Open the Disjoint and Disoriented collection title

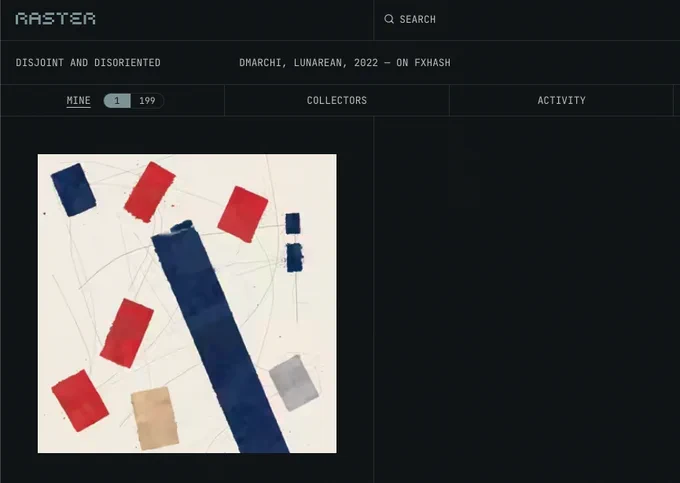click(88, 63)
